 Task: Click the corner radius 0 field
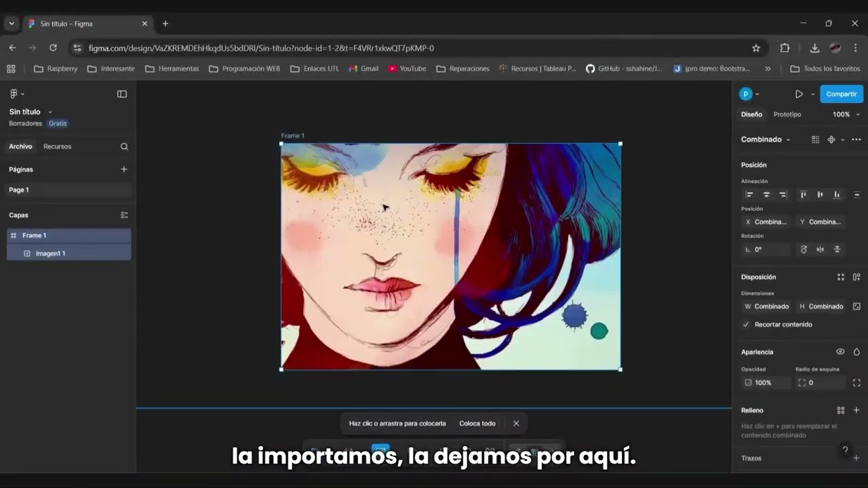pos(821,383)
